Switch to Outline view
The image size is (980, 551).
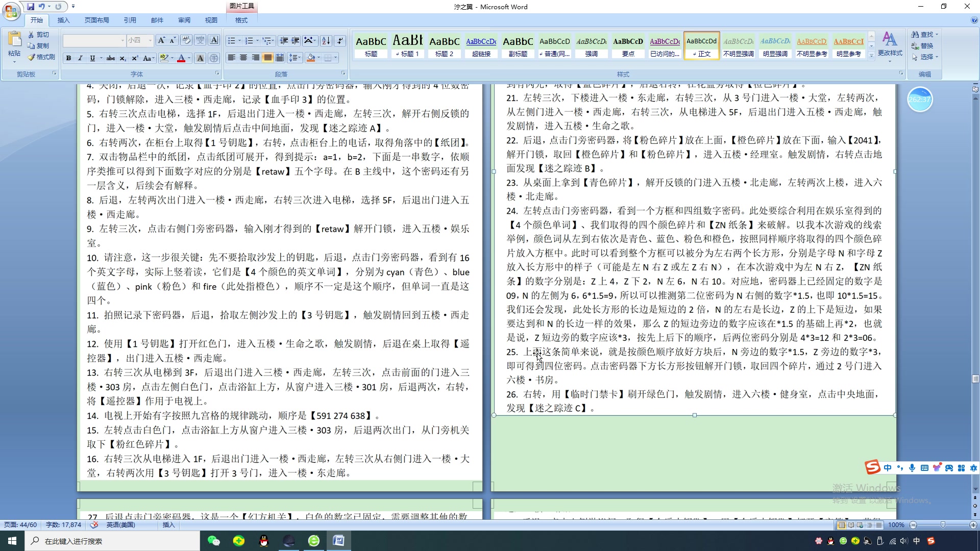(869, 525)
